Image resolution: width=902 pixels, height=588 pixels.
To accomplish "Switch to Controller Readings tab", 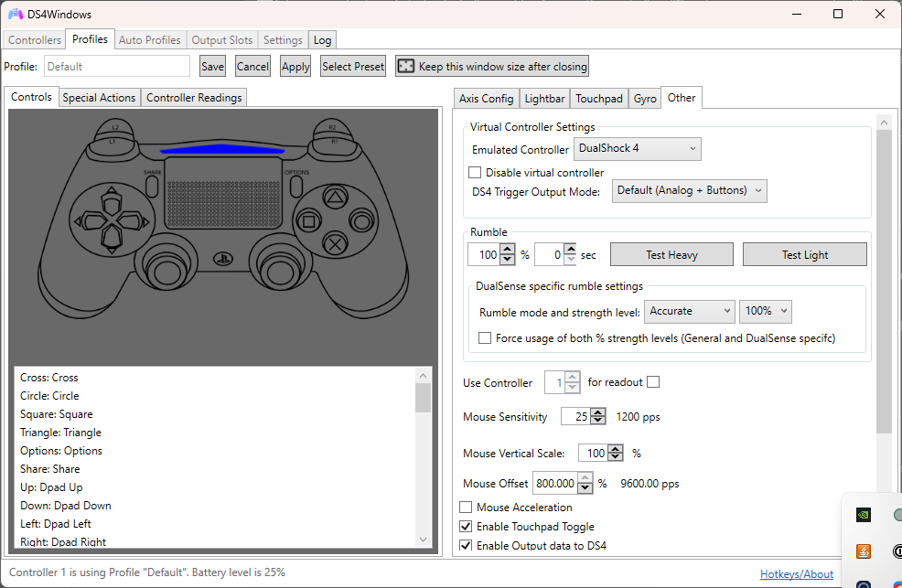I will point(194,98).
